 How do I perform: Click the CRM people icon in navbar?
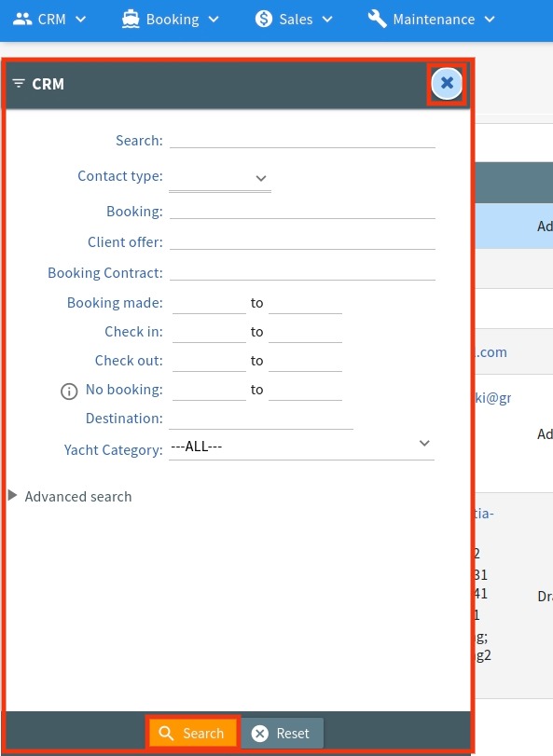pos(22,20)
